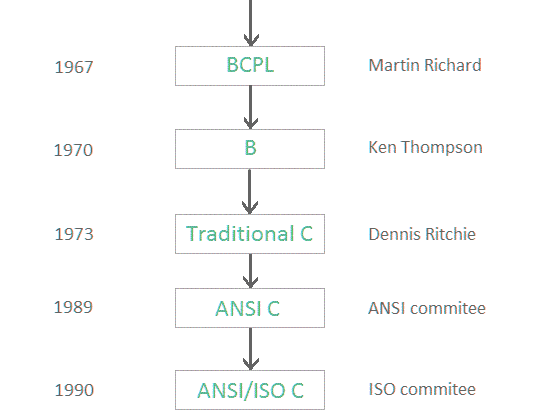Screen dimensions: 540x414
Task: Click the arrow pointing into BCPL
Action: (251, 23)
